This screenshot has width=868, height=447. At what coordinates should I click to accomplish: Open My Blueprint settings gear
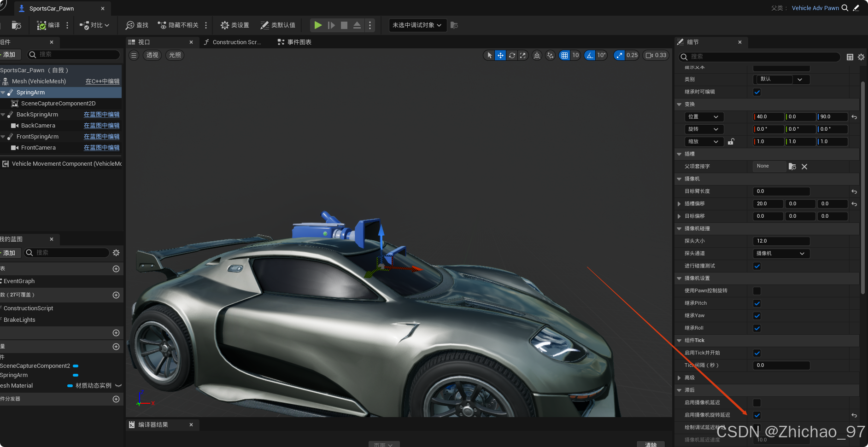click(x=116, y=253)
